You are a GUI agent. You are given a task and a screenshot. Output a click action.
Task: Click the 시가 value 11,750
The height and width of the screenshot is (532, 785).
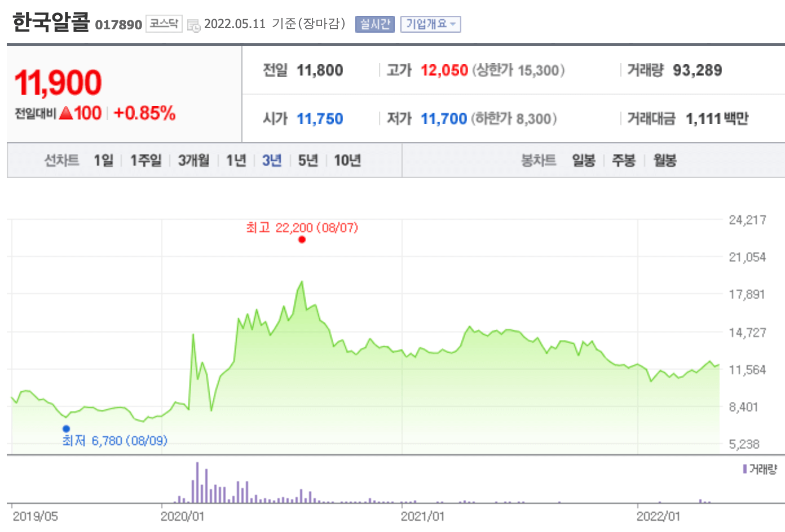[x=320, y=119]
